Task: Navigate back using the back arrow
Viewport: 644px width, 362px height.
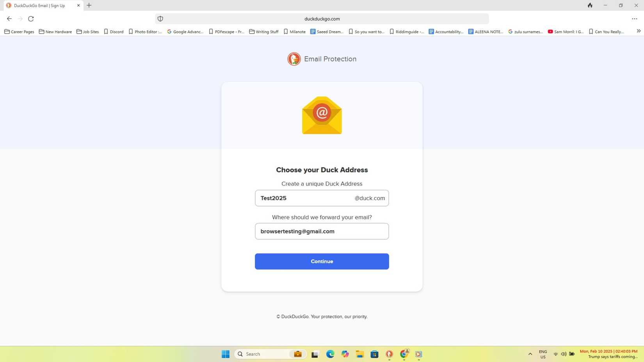Action: tap(9, 18)
